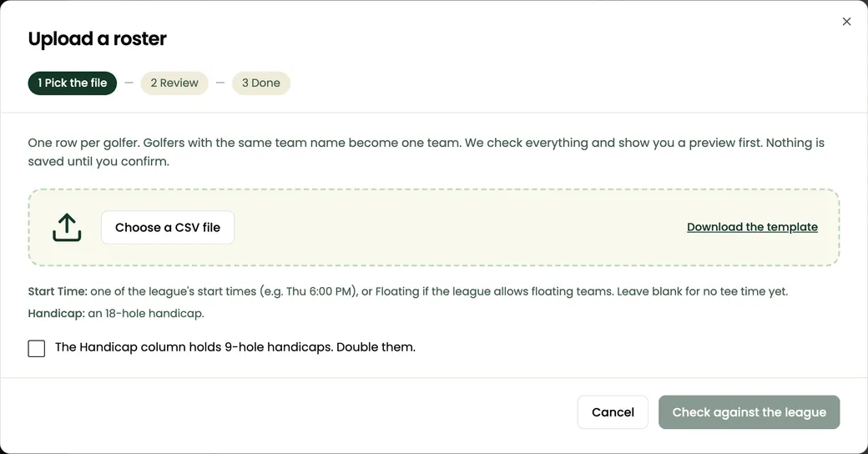Close the Upload a roster dialog

pyautogui.click(x=846, y=22)
